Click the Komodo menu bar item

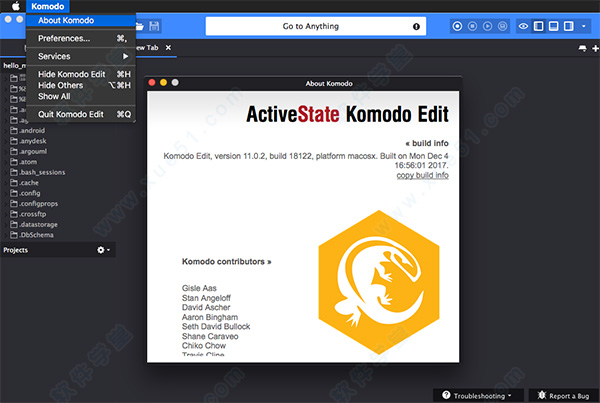pos(47,6)
